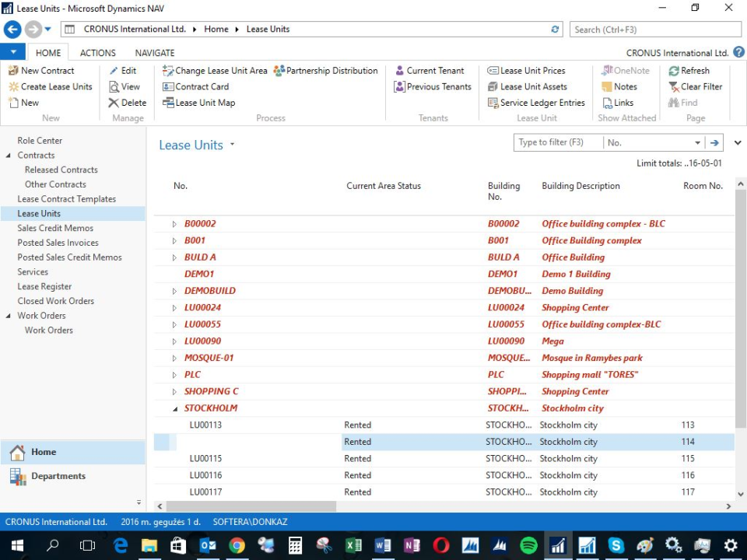
Task: Open Lease Unit Assets
Action: [x=528, y=86]
